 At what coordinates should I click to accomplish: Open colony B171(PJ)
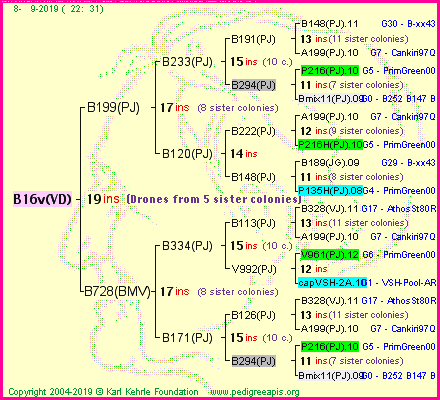pos(187,338)
